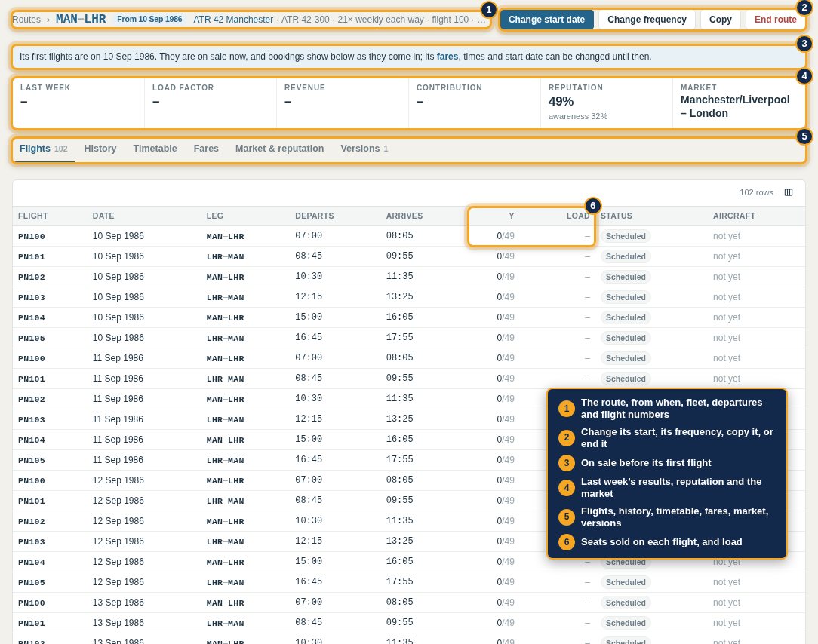Image resolution: width=818 pixels, height=644 pixels.
Task: Select flight PN101 on 10 Sep 1986
Action: 408,256
